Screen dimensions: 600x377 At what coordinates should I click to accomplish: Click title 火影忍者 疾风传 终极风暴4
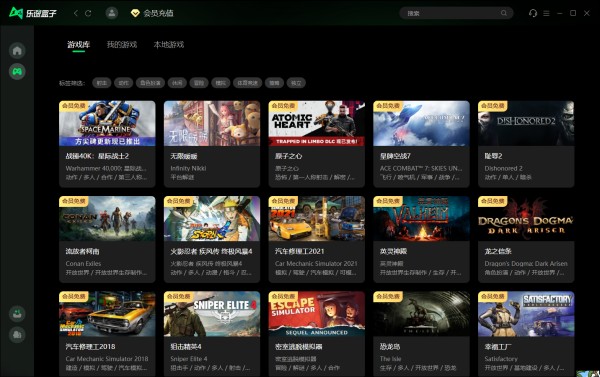[x=211, y=251]
